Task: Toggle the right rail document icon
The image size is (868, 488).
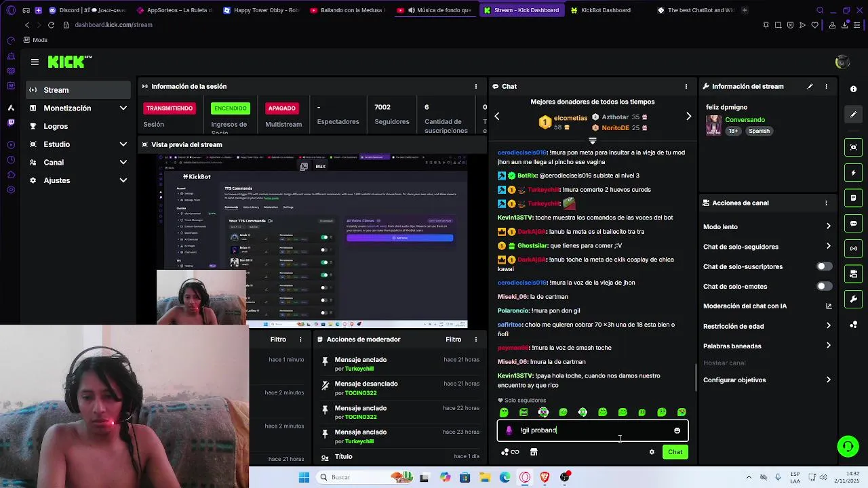Action: (x=853, y=198)
